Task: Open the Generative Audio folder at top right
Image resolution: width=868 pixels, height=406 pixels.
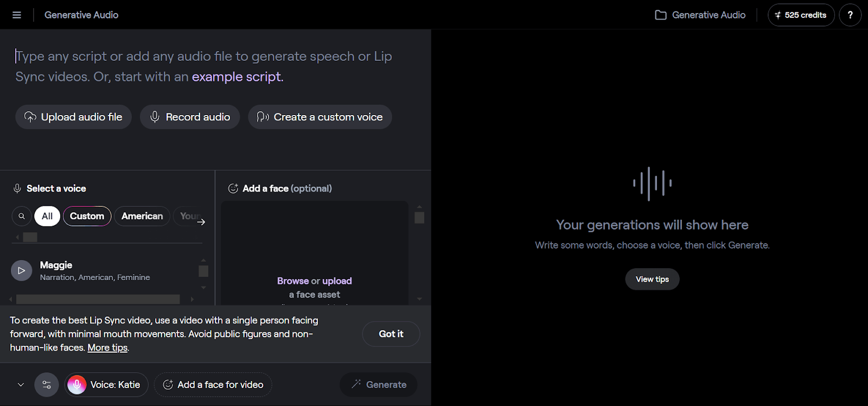Action: (700, 15)
